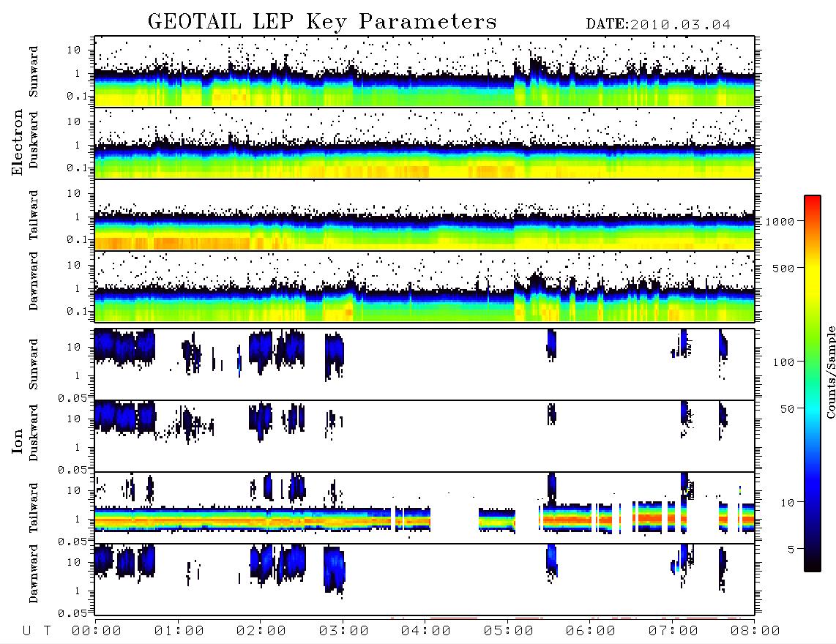
Task: Click the Ion 'Sunward' panel label
Action: tap(34, 364)
